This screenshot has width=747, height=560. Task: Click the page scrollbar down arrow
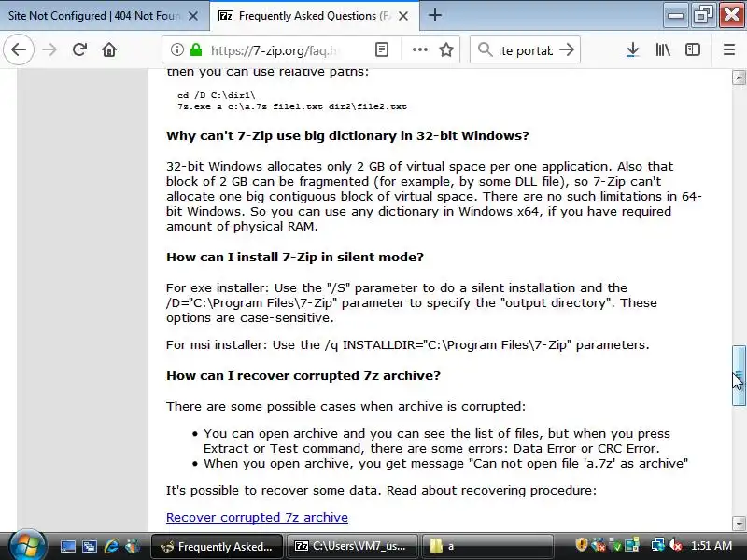pyautogui.click(x=739, y=524)
